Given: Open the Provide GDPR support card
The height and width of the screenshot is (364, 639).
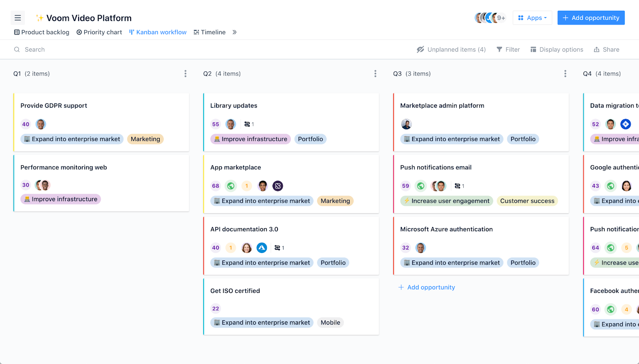Looking at the screenshot, I should tap(101, 123).
